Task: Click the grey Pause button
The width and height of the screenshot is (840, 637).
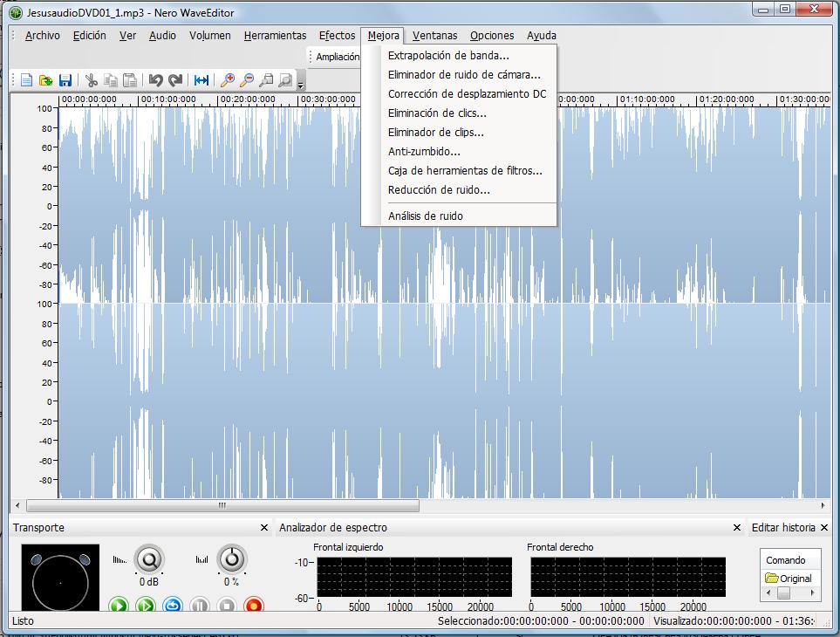Action: 200,605
